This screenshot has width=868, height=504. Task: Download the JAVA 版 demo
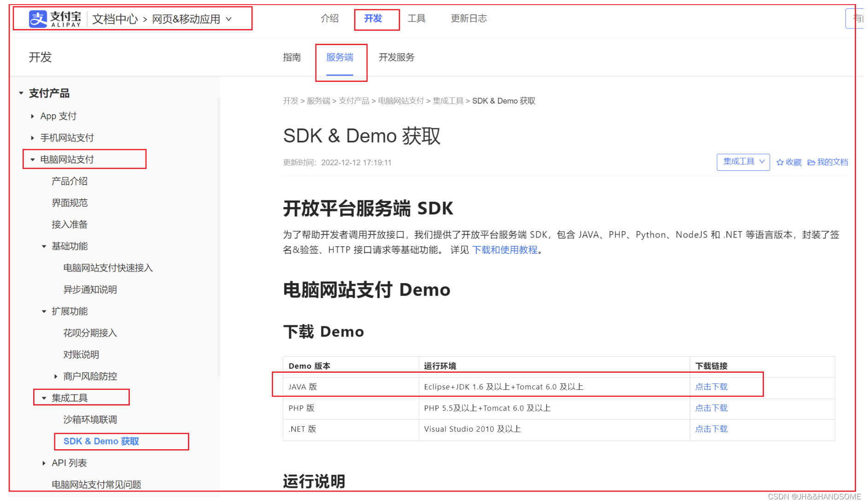tap(711, 387)
